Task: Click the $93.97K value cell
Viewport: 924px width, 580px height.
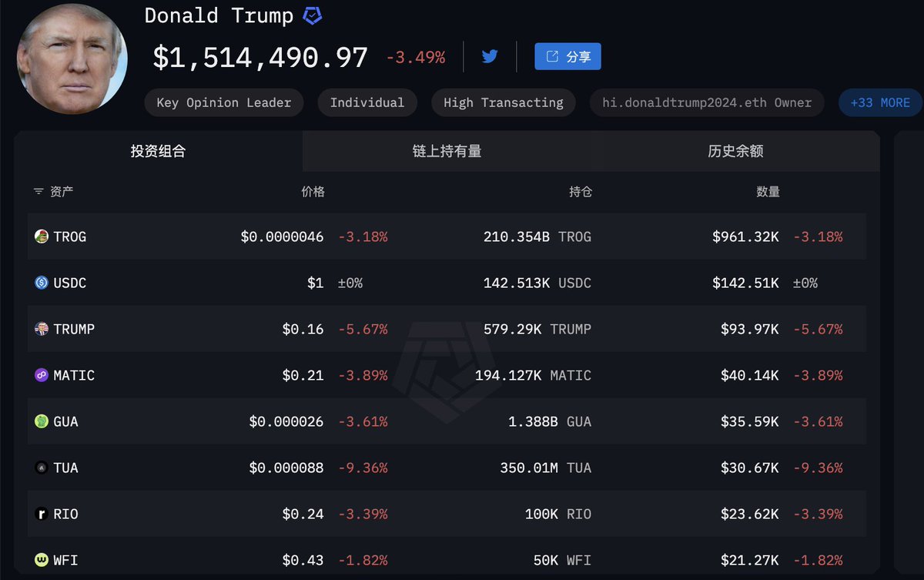Action: click(x=750, y=329)
